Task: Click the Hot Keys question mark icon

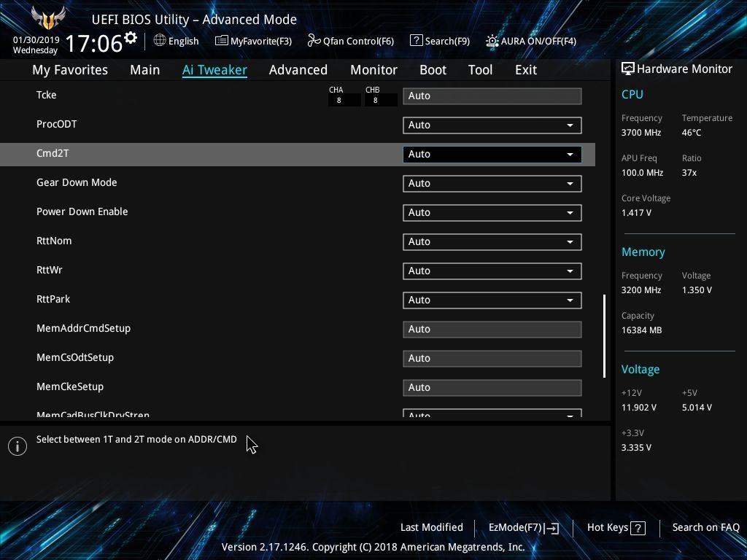Action: [638, 528]
